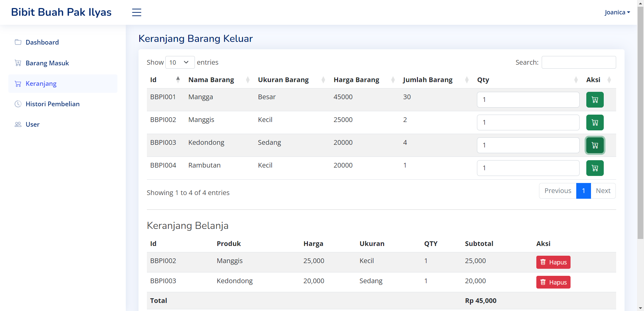Click the Dashboard folder icon

(x=17, y=42)
